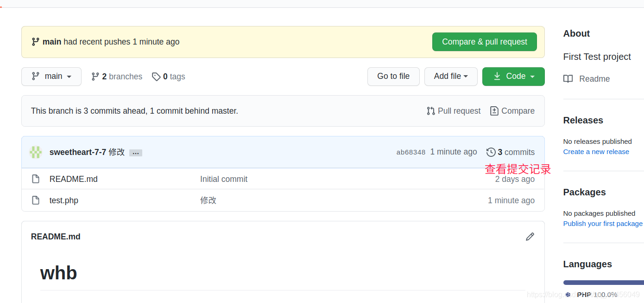Click Publish your first package link
The height and width of the screenshot is (303, 644).
[603, 224]
